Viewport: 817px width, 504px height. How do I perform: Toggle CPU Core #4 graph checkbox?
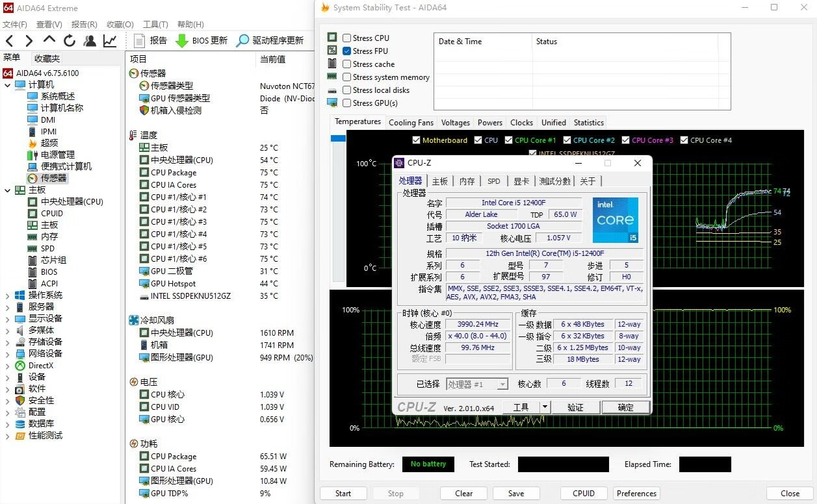(x=684, y=140)
